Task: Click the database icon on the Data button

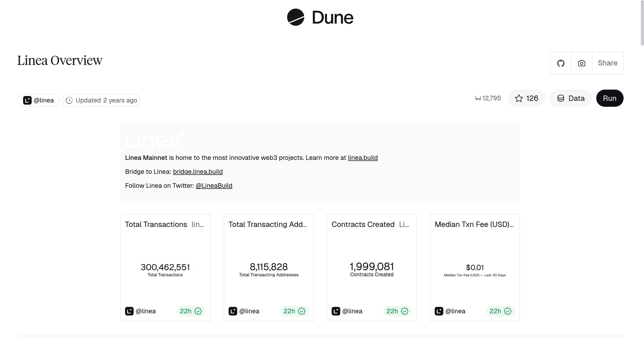Action: [x=561, y=98]
